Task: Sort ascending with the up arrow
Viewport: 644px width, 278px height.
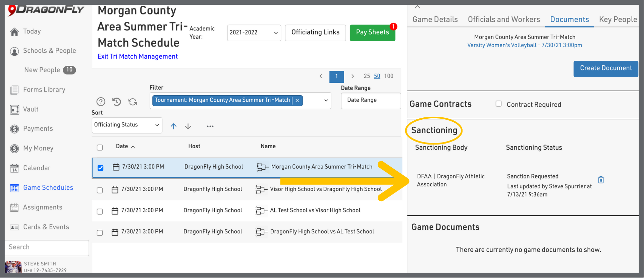Action: (x=173, y=126)
